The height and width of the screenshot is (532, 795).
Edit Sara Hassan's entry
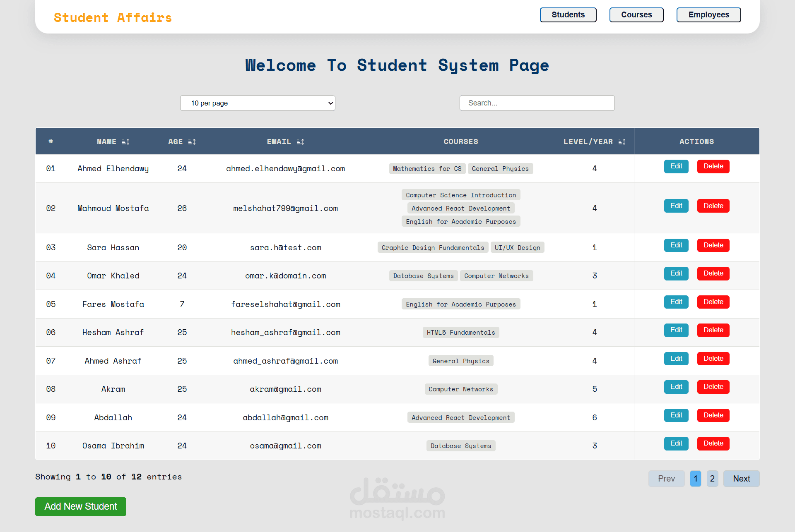(676, 245)
